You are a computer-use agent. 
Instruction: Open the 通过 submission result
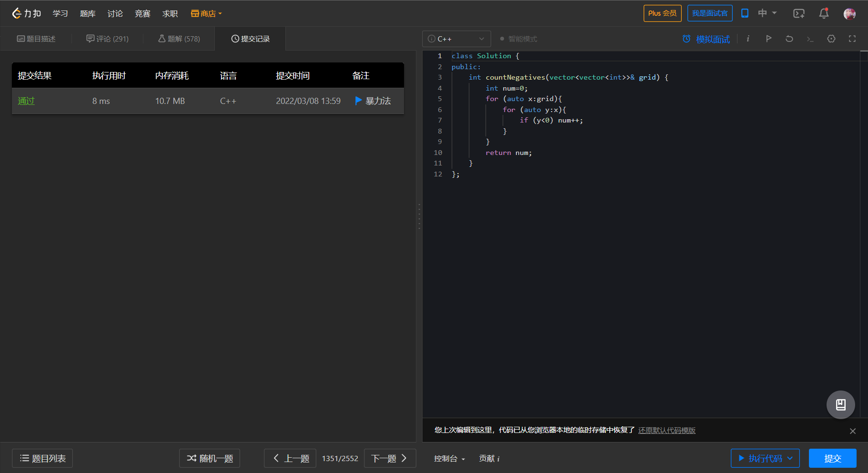click(x=26, y=101)
